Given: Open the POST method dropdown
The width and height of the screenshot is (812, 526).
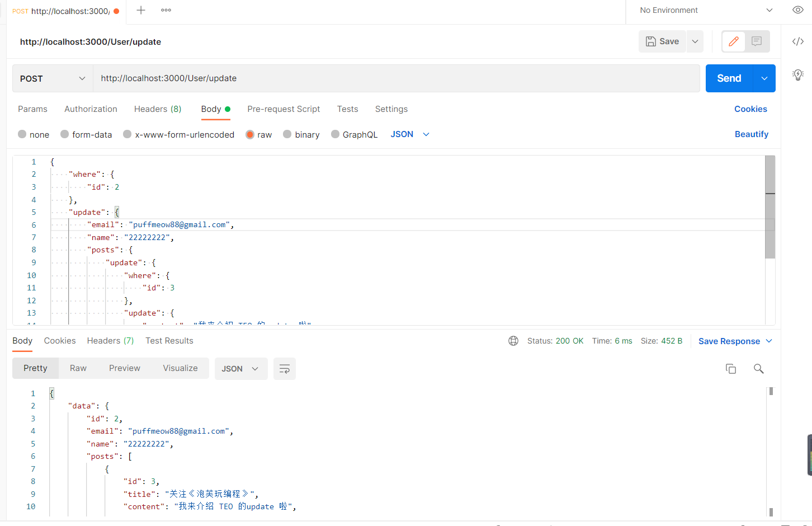Looking at the screenshot, I should click(x=53, y=78).
